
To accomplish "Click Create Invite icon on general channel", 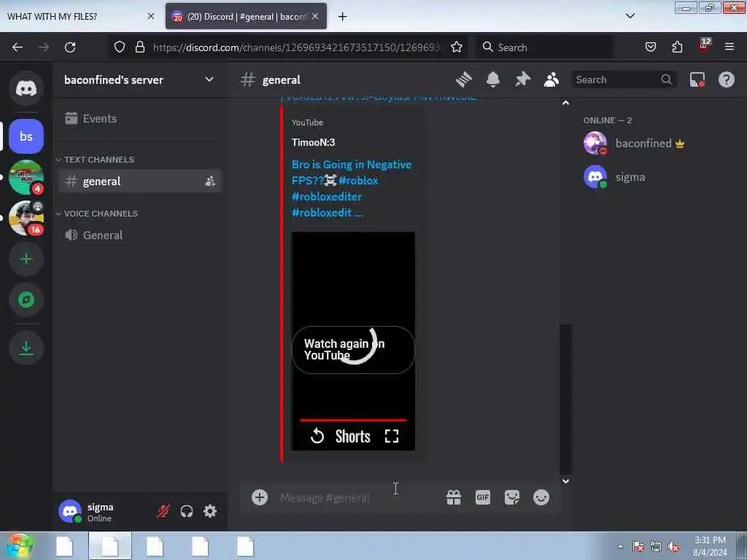I will [210, 182].
